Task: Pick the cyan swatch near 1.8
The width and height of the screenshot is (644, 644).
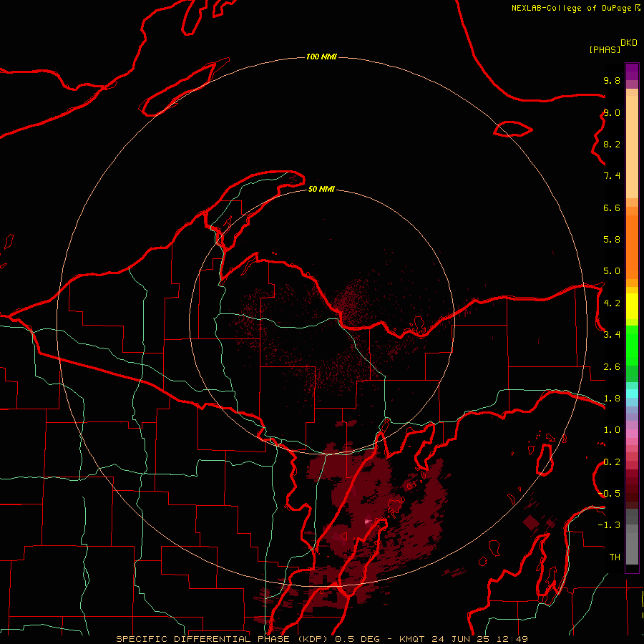Action: click(632, 394)
